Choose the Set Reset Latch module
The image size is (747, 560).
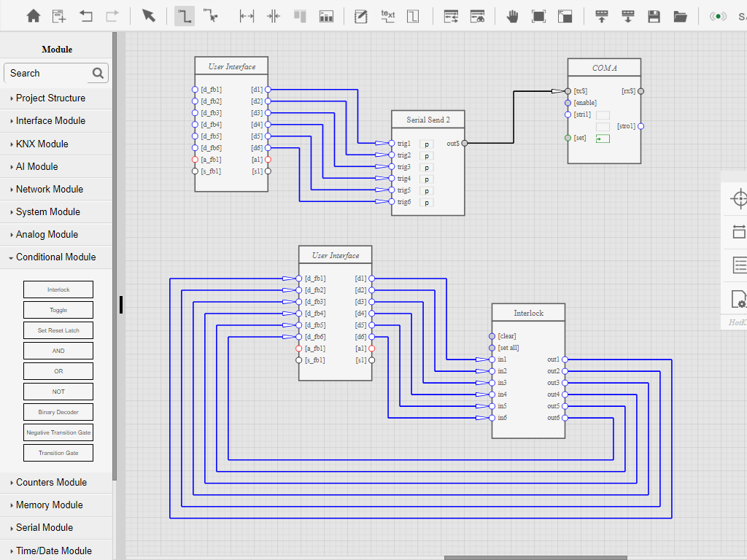[x=58, y=330]
